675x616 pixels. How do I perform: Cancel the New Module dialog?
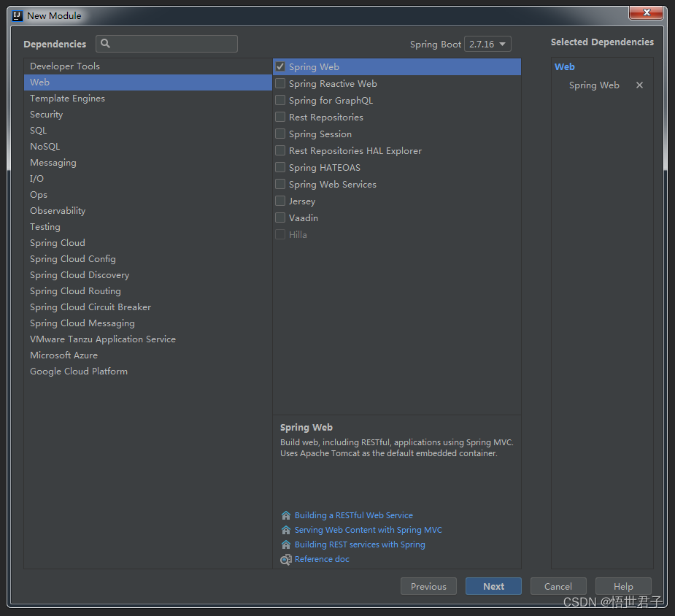coord(558,586)
